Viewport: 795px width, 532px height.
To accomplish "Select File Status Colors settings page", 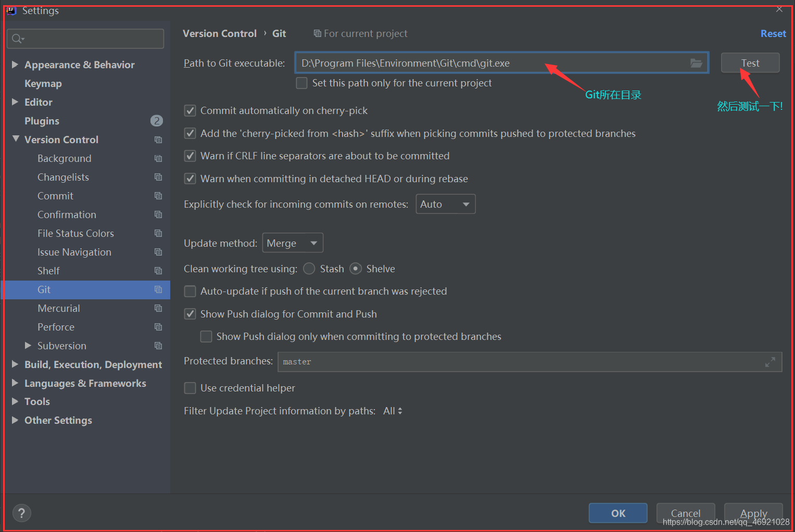I will click(75, 233).
